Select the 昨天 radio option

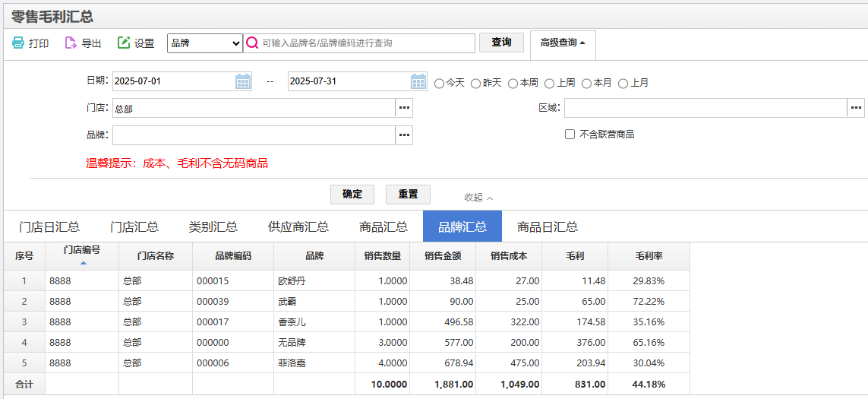click(x=475, y=83)
